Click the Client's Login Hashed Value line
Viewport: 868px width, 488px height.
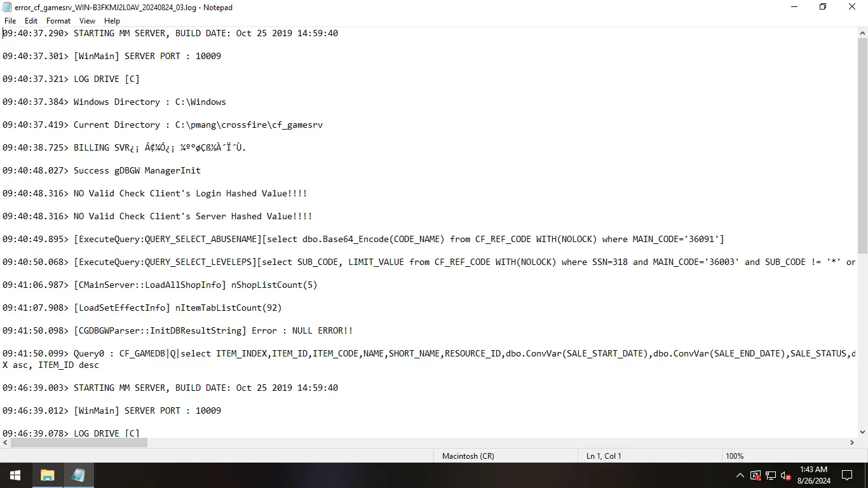pyautogui.click(x=155, y=193)
